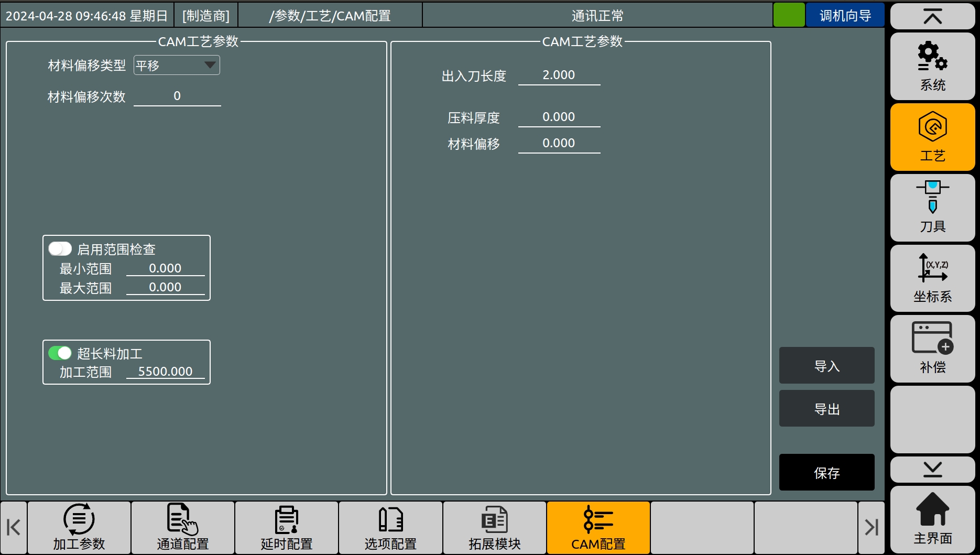
Task: Click the 保存 save button
Action: point(826,472)
